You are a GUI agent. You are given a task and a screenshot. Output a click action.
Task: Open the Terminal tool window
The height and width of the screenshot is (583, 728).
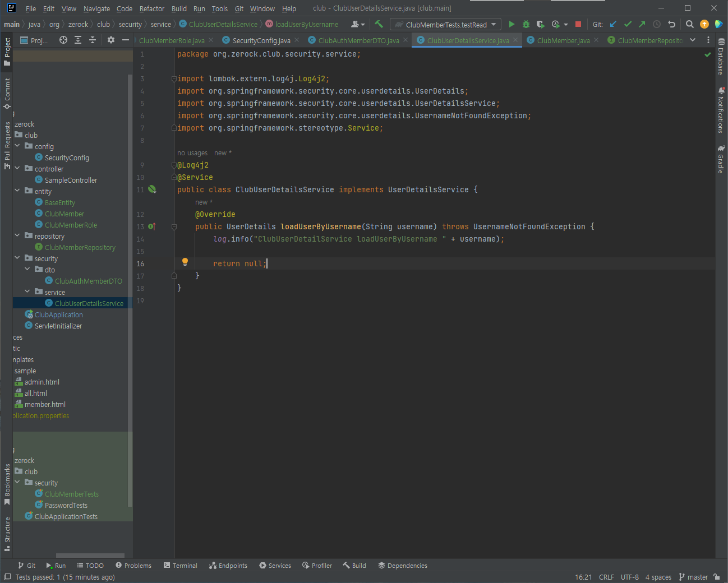(180, 566)
